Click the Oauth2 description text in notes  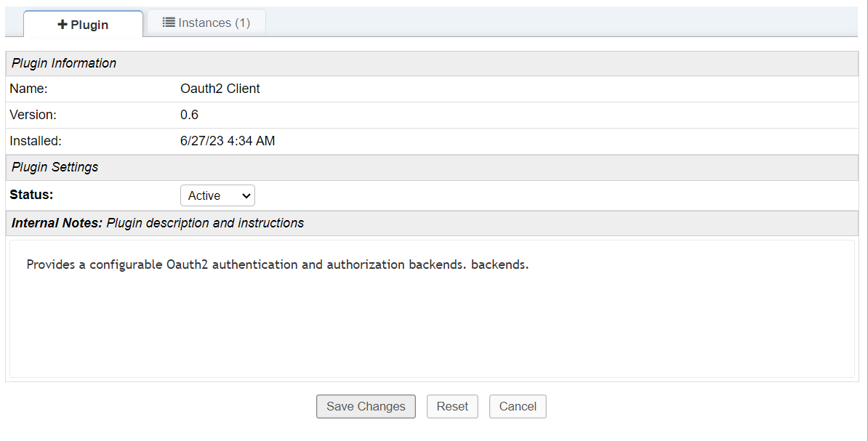click(277, 264)
